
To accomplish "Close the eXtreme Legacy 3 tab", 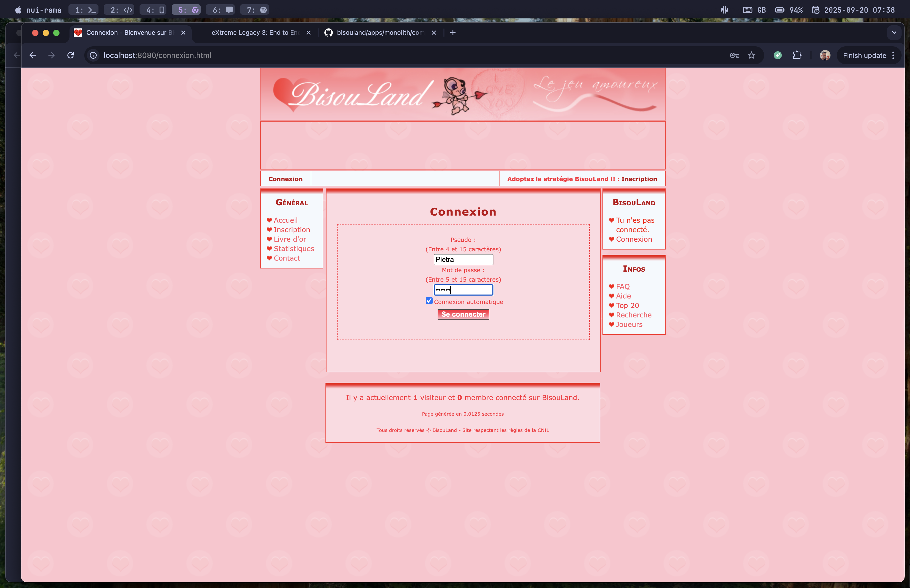I will point(309,33).
